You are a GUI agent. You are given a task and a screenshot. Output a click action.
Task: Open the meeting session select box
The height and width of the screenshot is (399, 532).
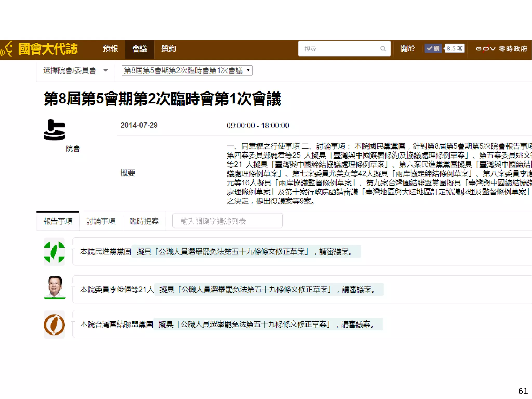coord(187,70)
